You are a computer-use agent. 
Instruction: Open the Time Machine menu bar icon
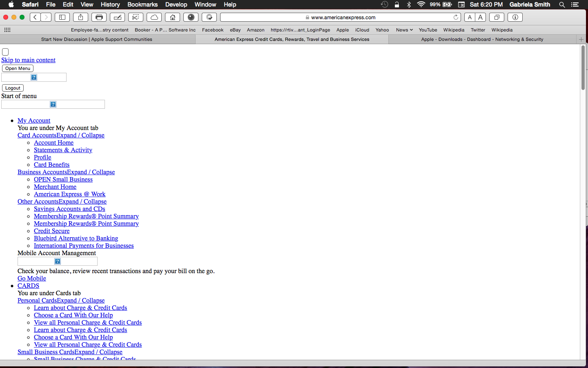(385, 4)
